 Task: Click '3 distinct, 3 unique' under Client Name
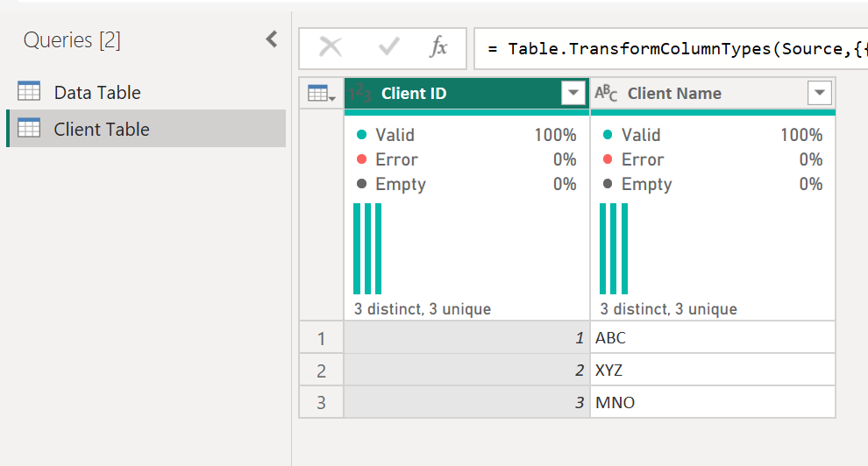coord(668,309)
